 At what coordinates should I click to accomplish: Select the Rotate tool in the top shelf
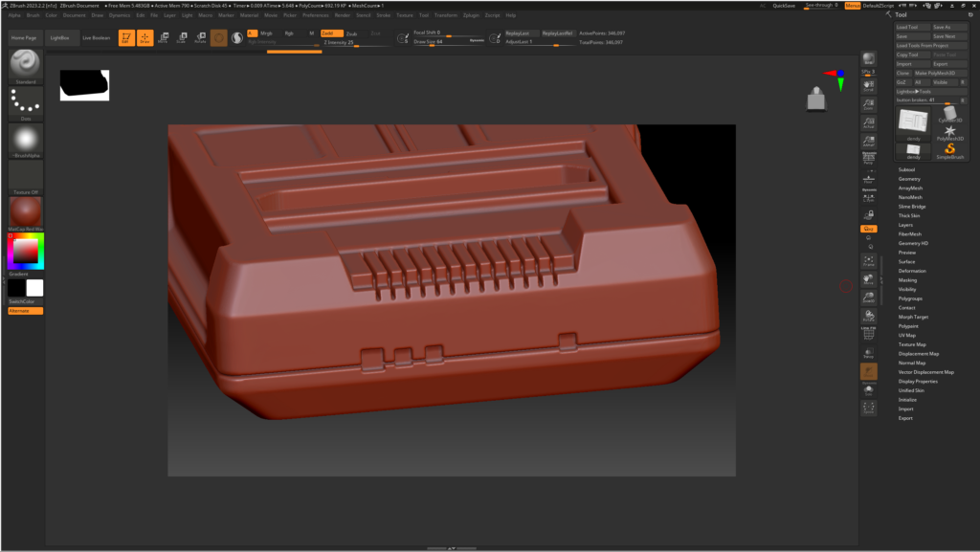tap(202, 37)
